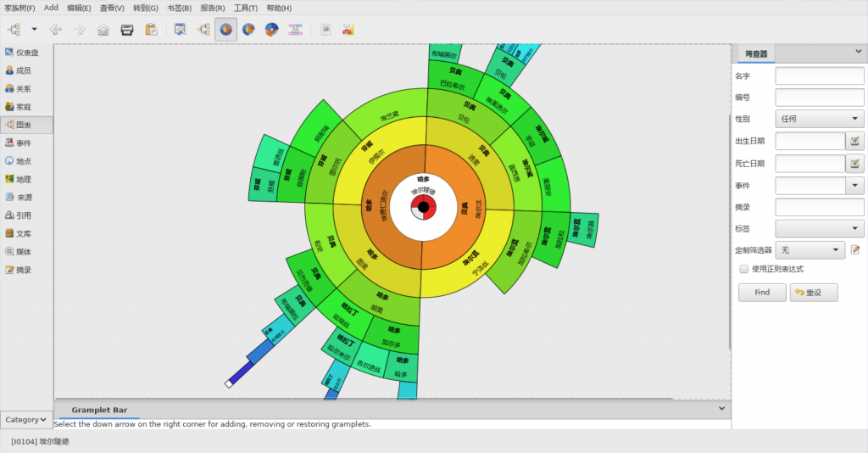Expand the 标签 dropdown
This screenshot has width=868, height=453.
point(819,228)
